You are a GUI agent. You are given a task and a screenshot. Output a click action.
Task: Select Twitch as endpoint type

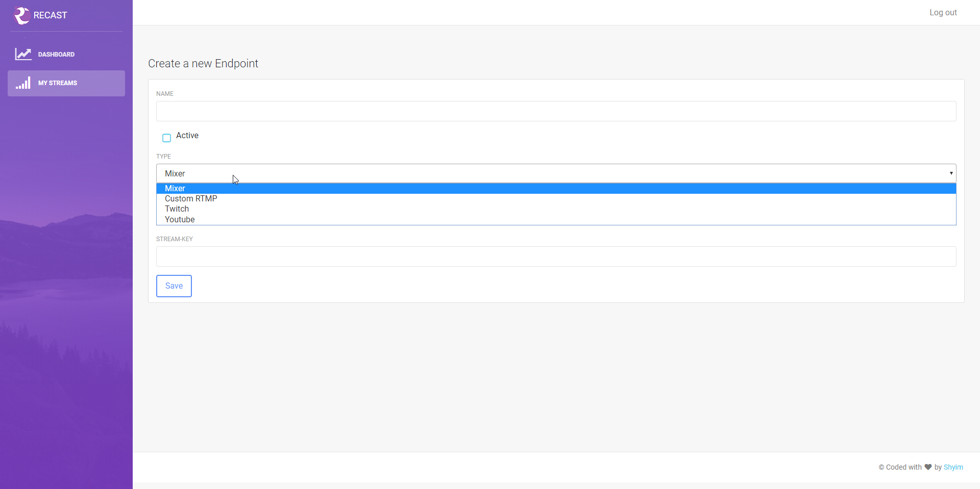[556, 209]
